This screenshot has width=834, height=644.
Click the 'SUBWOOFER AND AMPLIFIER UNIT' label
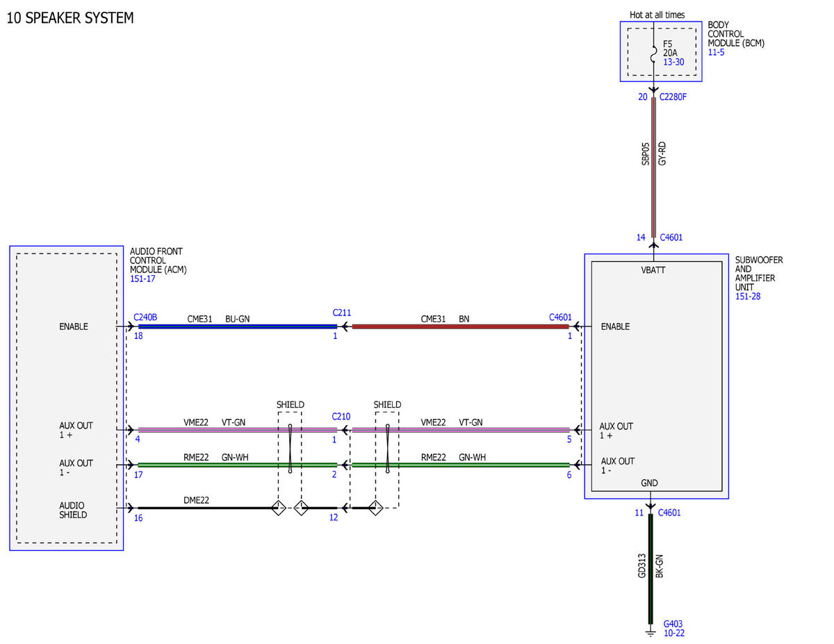point(759,274)
